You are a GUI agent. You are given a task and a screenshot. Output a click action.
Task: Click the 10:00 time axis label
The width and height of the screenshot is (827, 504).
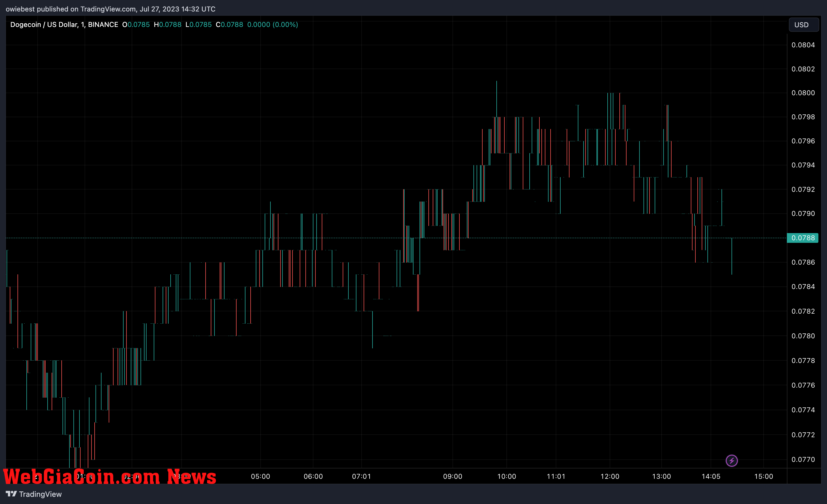pyautogui.click(x=506, y=476)
